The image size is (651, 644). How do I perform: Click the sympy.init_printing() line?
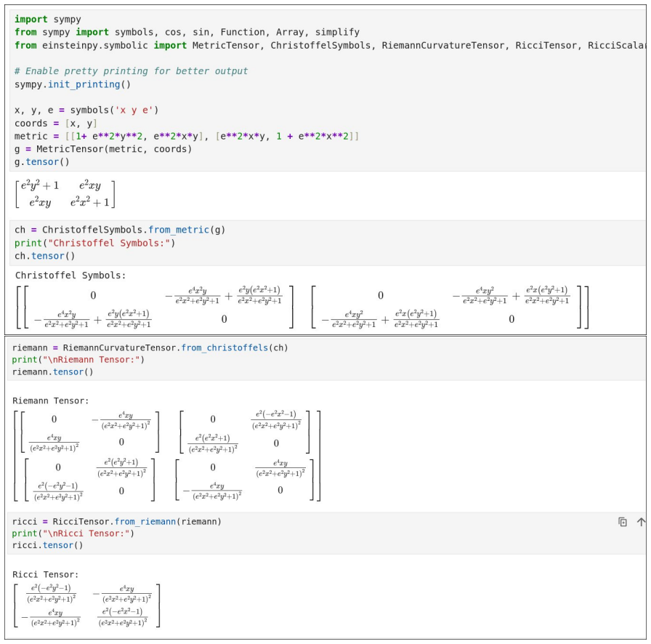point(73,84)
